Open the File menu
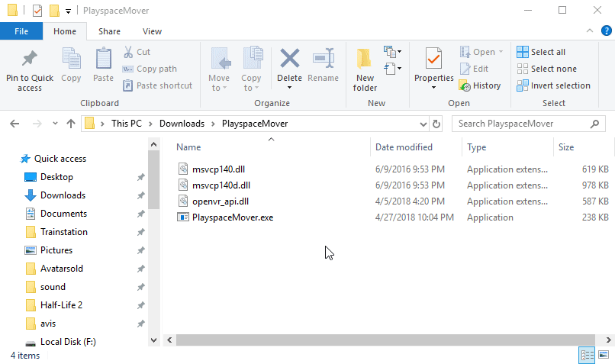 click(x=21, y=31)
